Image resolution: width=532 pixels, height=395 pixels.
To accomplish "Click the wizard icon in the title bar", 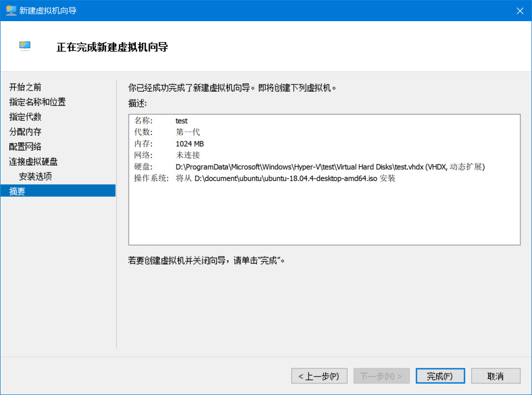I will click(x=11, y=11).
